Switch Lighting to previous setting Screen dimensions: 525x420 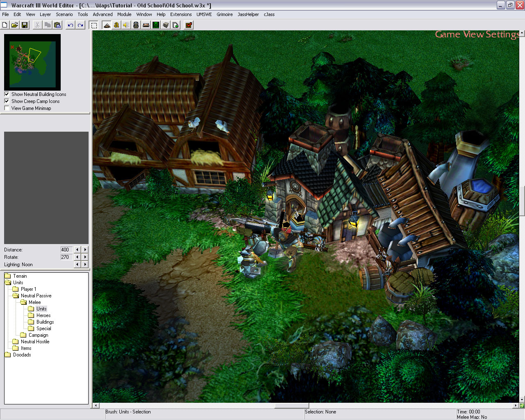77,264
